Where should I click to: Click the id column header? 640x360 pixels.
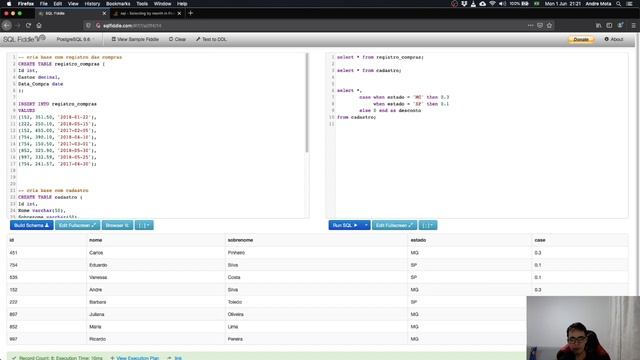coord(11,240)
